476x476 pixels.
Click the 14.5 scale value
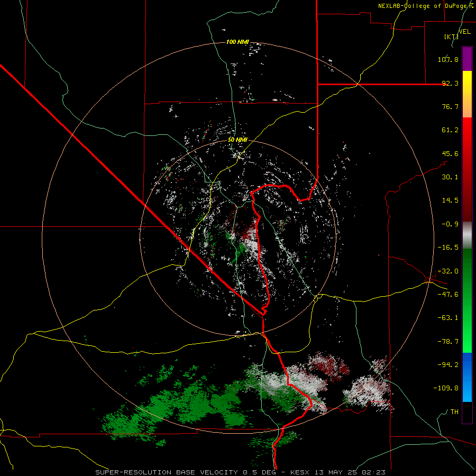(x=450, y=200)
